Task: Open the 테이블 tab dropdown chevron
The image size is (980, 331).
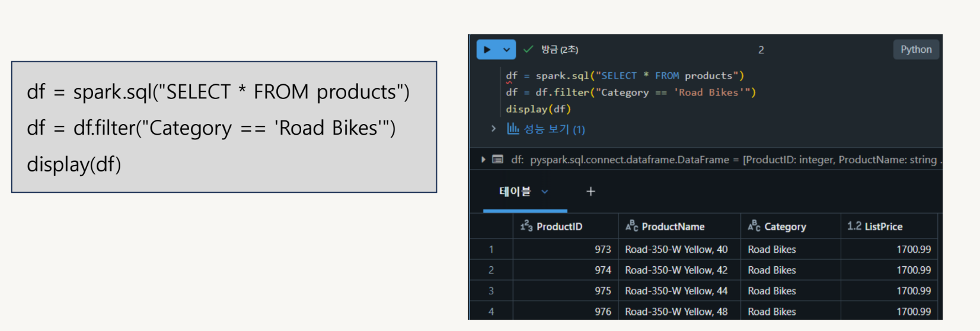Action: [545, 192]
